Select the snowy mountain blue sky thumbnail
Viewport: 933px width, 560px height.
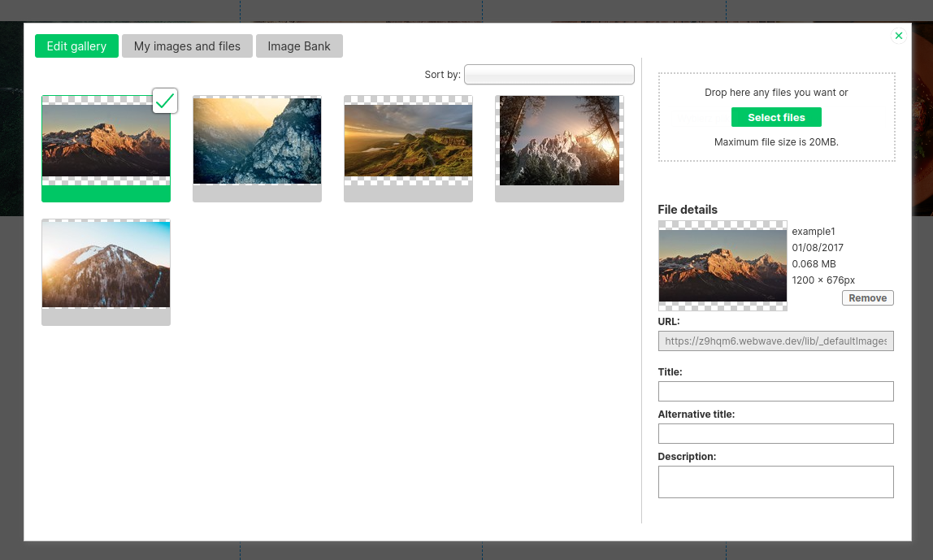pos(106,264)
